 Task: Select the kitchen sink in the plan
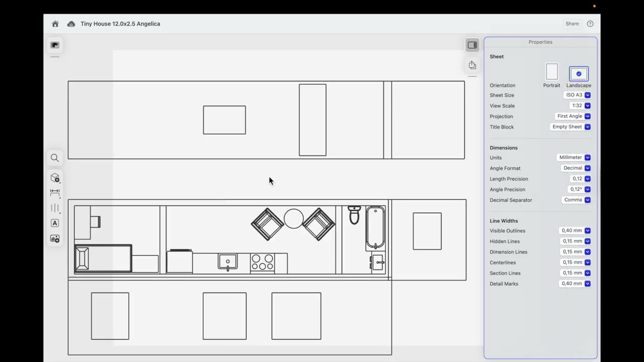click(x=227, y=262)
